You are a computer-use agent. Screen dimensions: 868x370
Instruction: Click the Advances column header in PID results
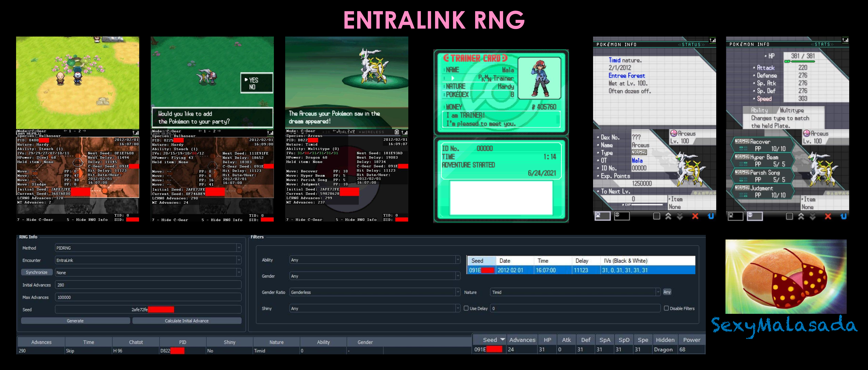41,342
